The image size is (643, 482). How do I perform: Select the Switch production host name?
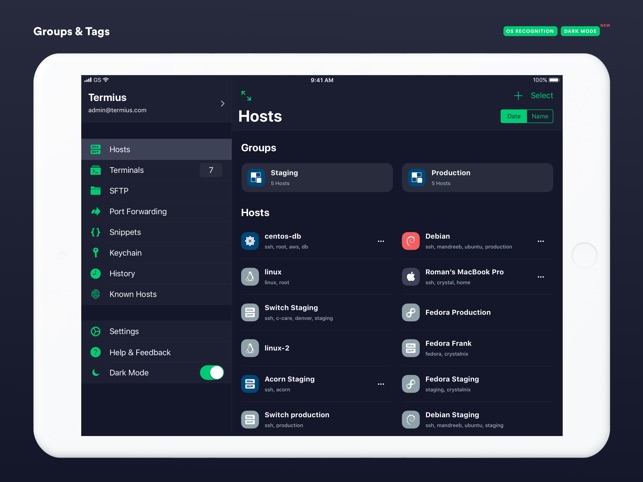297,415
